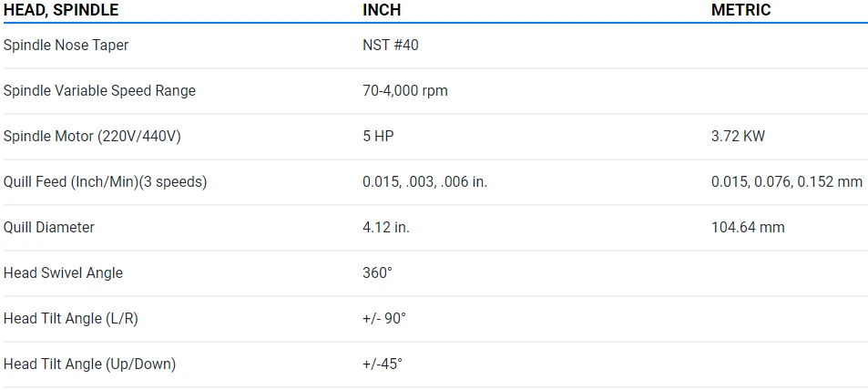The image size is (868, 390).
Task: Select the Head Swivel Angle label
Action: point(63,272)
